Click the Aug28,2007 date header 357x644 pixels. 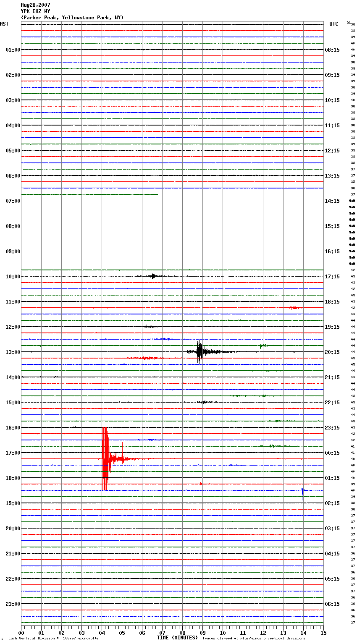[x=35, y=5]
